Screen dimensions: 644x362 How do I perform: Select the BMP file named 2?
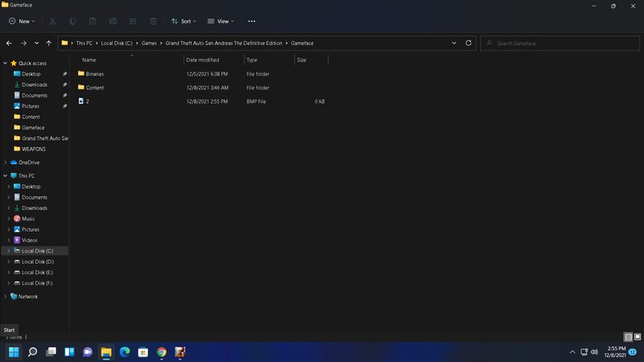click(84, 101)
